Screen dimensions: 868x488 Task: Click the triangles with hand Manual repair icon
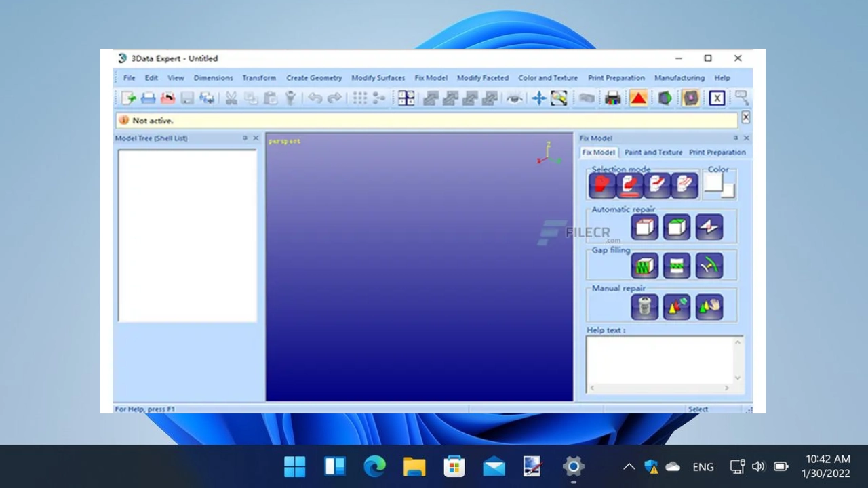pyautogui.click(x=709, y=306)
